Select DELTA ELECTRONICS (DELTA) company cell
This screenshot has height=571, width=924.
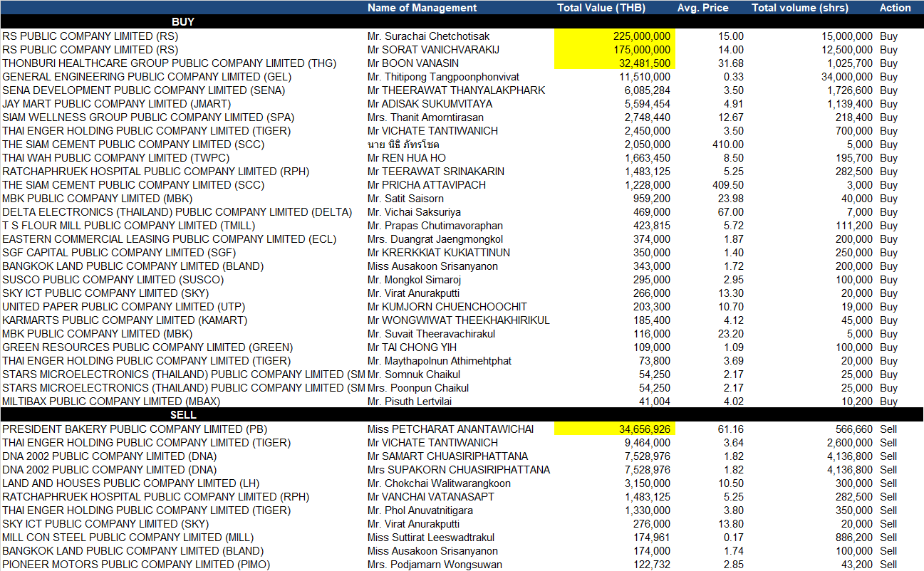coord(177,212)
